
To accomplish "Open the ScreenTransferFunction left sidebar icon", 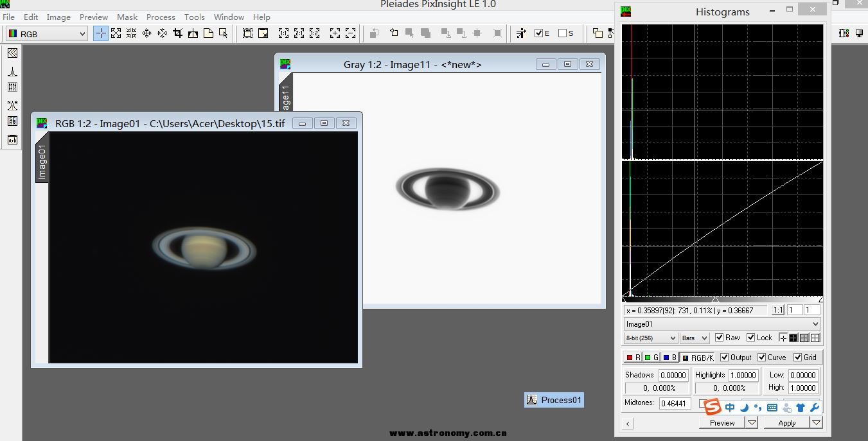I will (12, 54).
